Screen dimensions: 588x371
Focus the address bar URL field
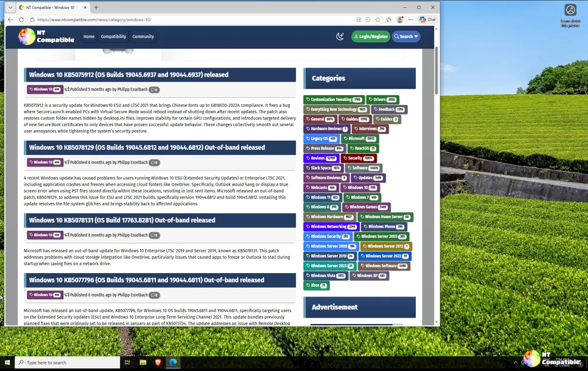click(x=193, y=20)
